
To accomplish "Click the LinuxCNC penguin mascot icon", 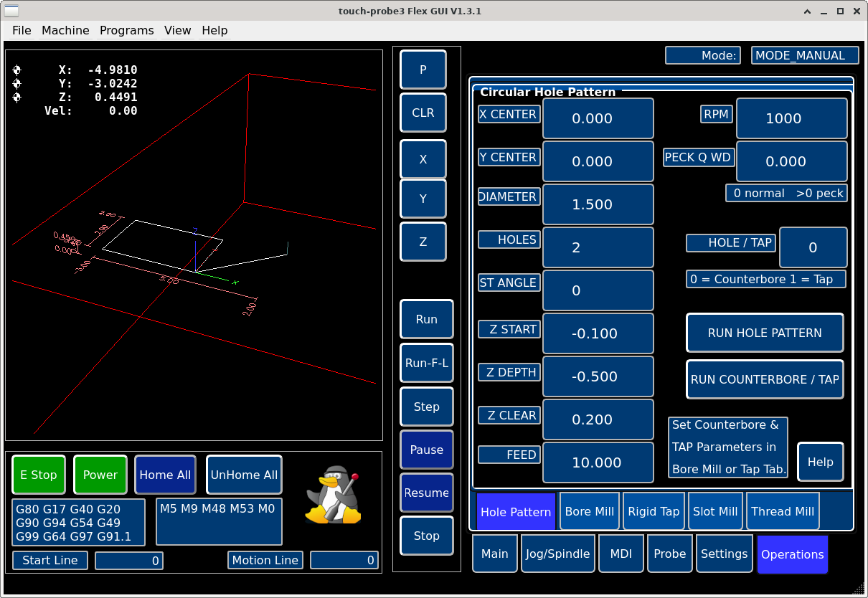I will click(332, 495).
